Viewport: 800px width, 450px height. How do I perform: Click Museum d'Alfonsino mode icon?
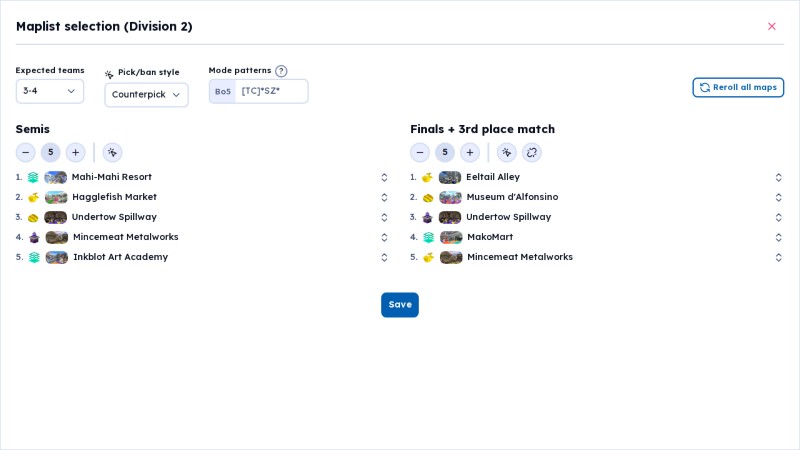pyautogui.click(x=428, y=197)
